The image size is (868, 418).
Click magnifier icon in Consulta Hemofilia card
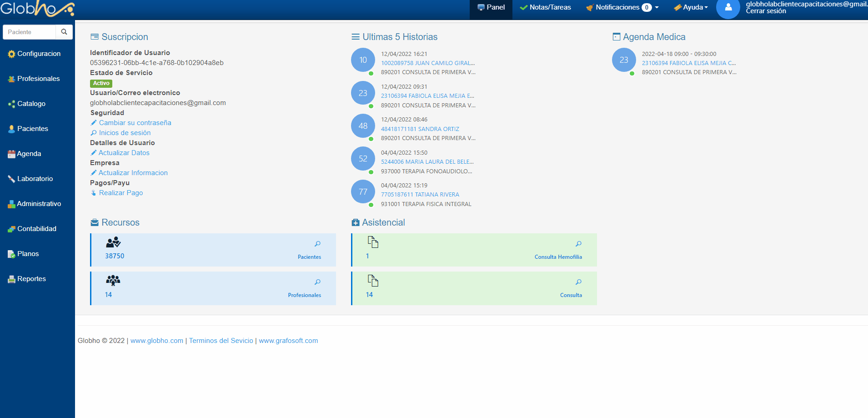[x=578, y=244]
